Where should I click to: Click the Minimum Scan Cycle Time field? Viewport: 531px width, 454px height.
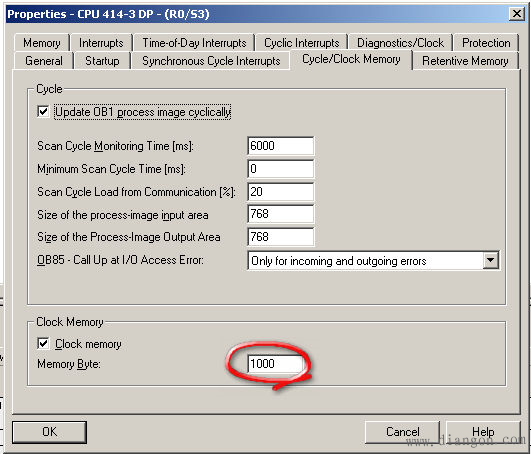click(x=280, y=169)
